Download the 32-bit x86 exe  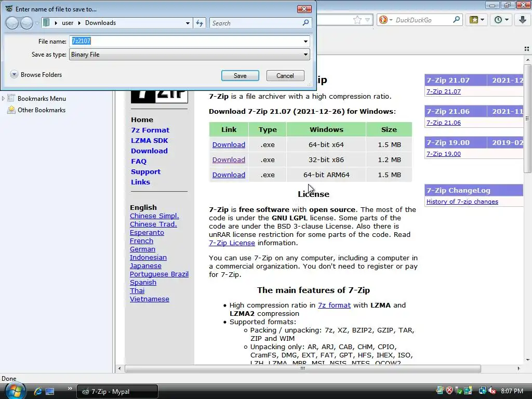(229, 159)
